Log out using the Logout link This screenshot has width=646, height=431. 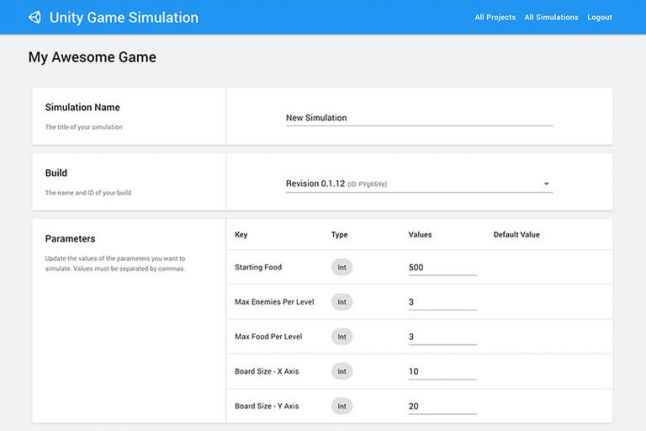point(600,17)
